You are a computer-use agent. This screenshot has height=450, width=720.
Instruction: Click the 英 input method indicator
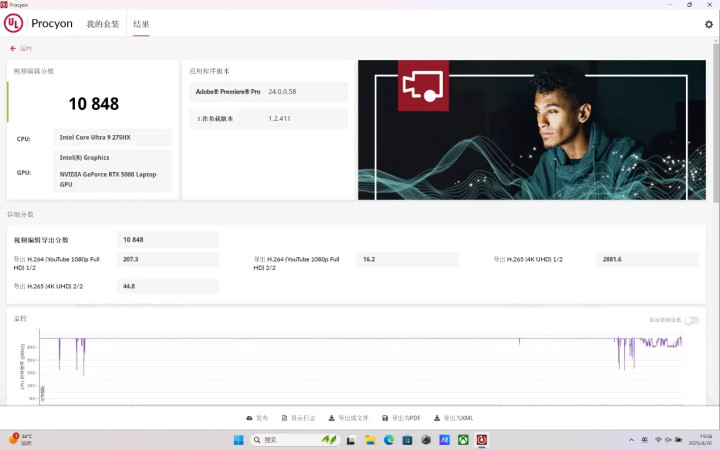pyautogui.click(x=645, y=440)
